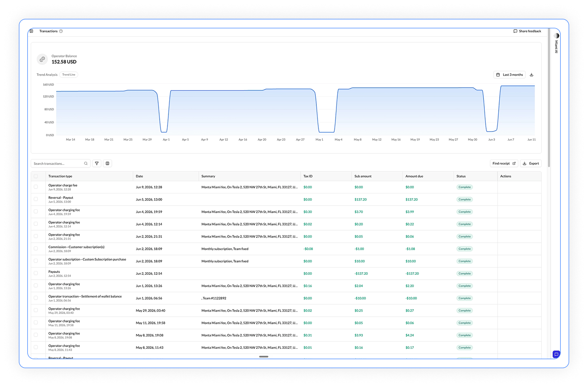Open the column settings button
The width and height of the screenshot is (588, 387).
click(x=108, y=163)
